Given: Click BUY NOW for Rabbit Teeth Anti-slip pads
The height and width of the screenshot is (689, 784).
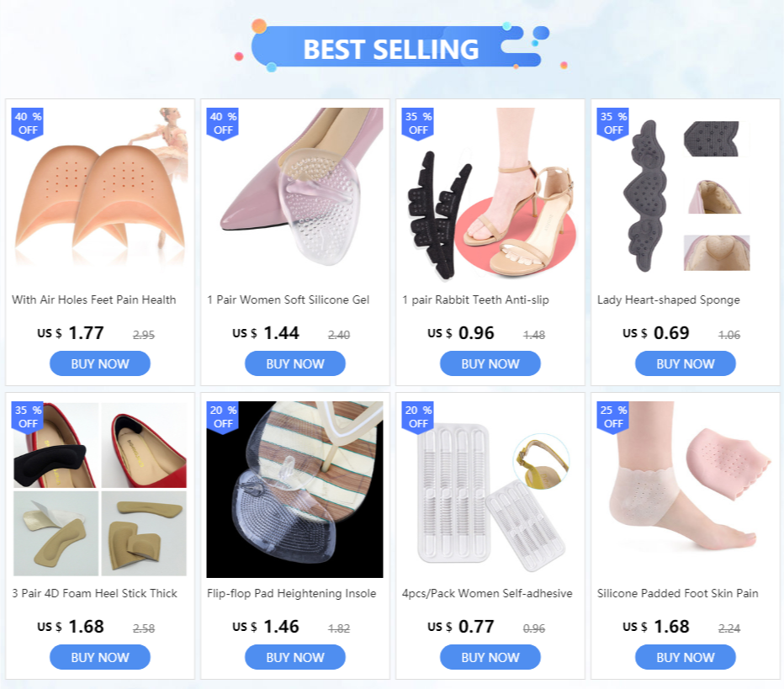Looking at the screenshot, I should (x=490, y=363).
